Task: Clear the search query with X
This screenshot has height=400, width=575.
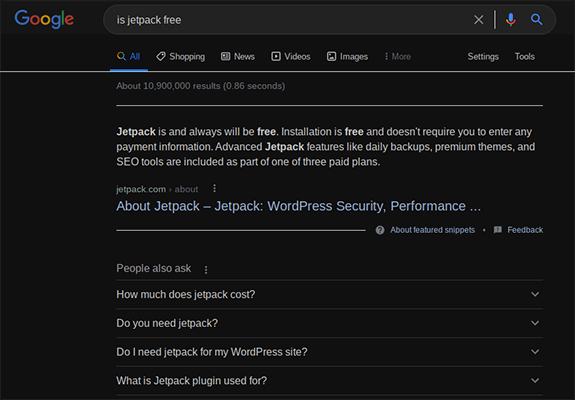Action: click(479, 19)
